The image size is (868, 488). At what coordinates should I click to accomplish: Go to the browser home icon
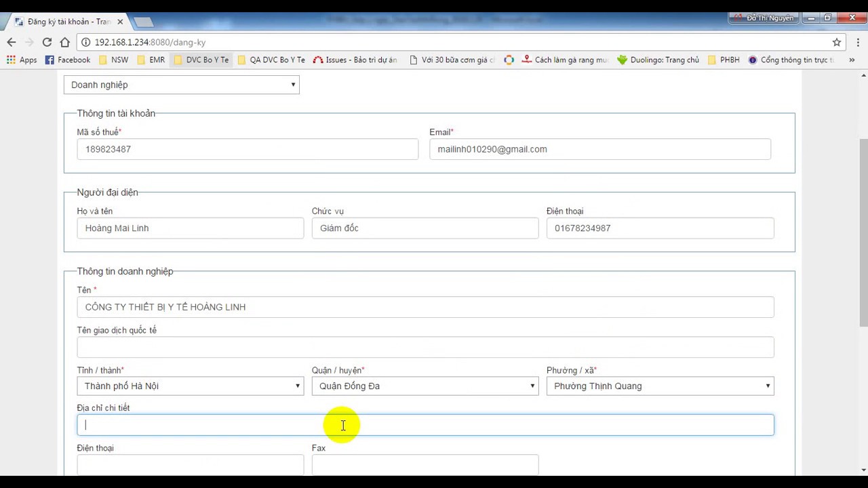pyautogui.click(x=64, y=42)
